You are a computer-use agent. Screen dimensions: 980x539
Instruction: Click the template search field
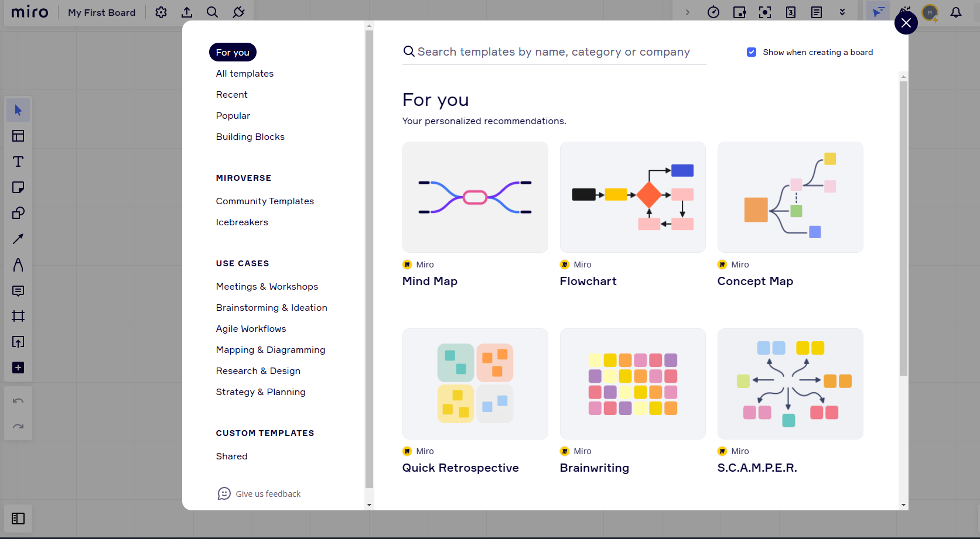pos(554,52)
